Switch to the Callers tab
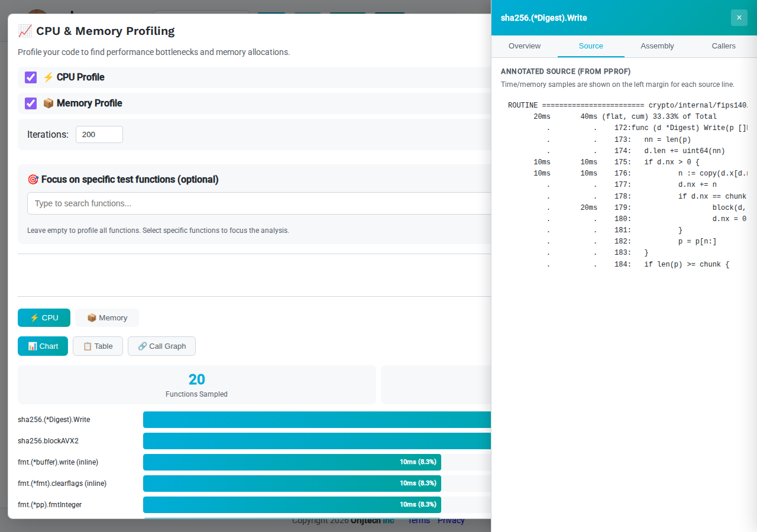Screen dimensions: 757x532 point(723,46)
